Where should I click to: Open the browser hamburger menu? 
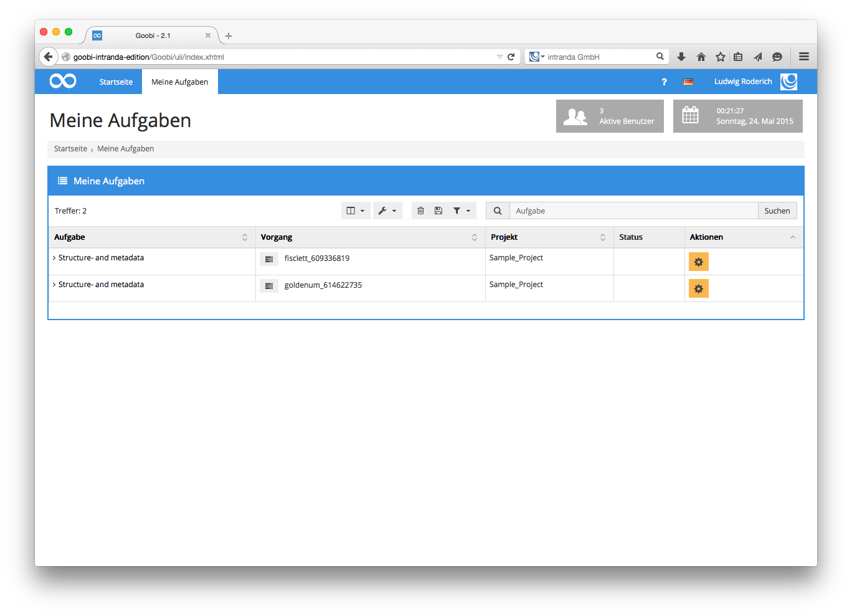point(804,57)
